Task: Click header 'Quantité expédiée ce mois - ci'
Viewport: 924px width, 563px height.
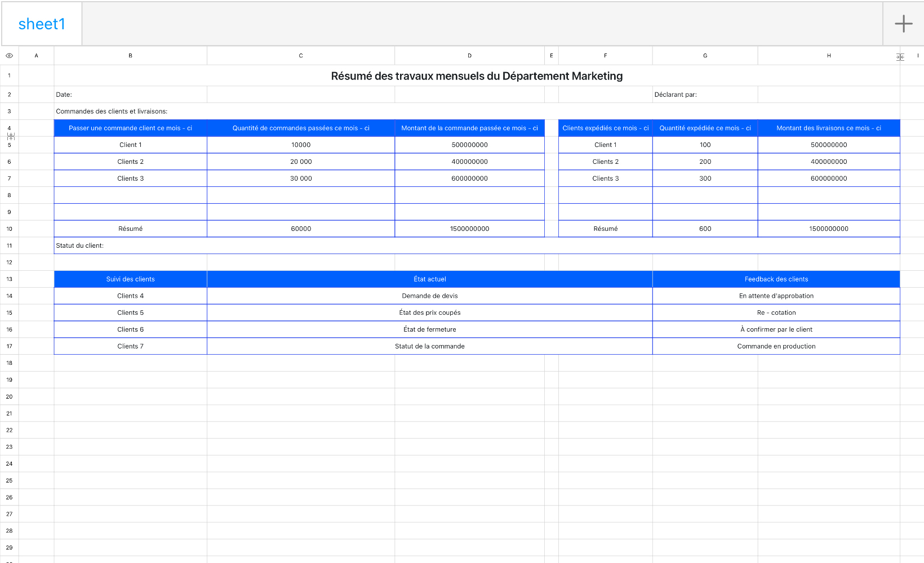Action: [x=705, y=128]
